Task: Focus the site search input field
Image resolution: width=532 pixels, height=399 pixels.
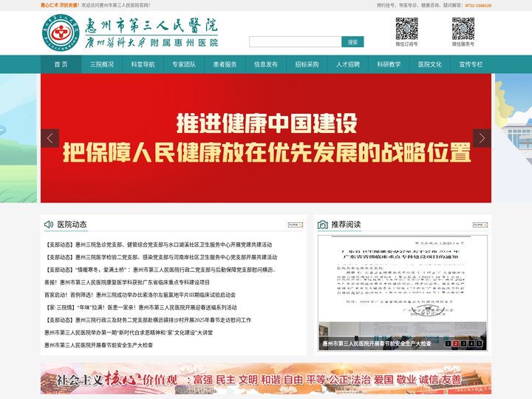Action: coord(295,41)
